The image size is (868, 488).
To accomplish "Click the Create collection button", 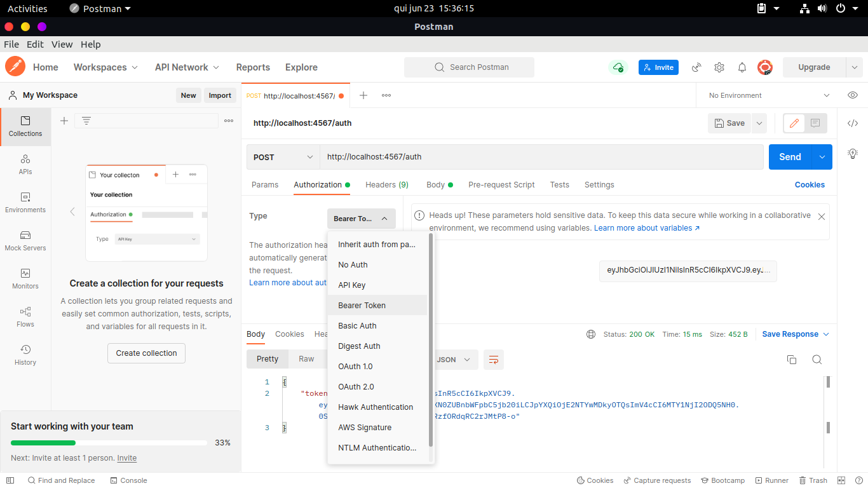I will click(x=146, y=353).
